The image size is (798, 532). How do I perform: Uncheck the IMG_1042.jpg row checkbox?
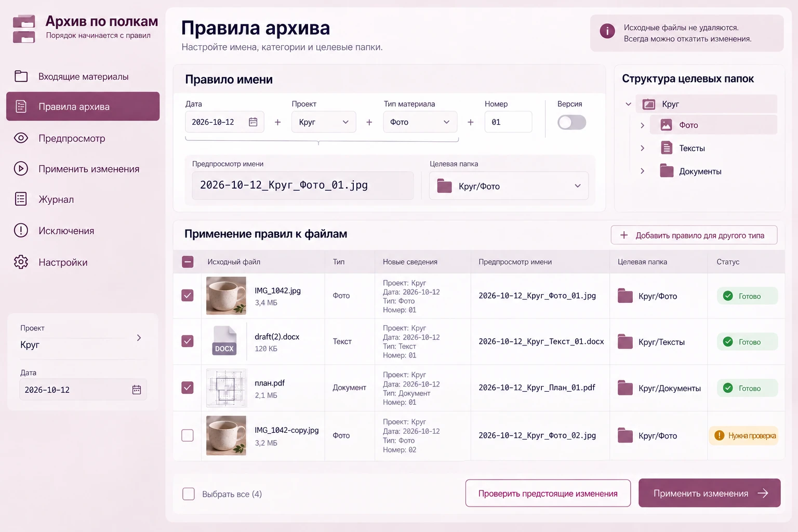(188, 295)
